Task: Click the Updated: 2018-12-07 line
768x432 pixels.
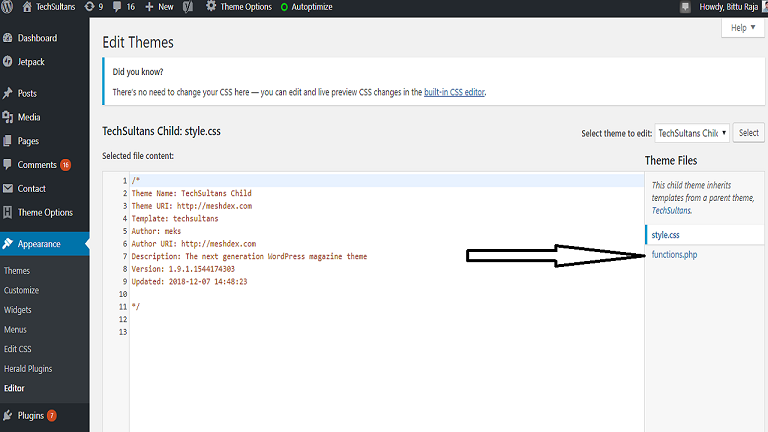Action: (190, 282)
